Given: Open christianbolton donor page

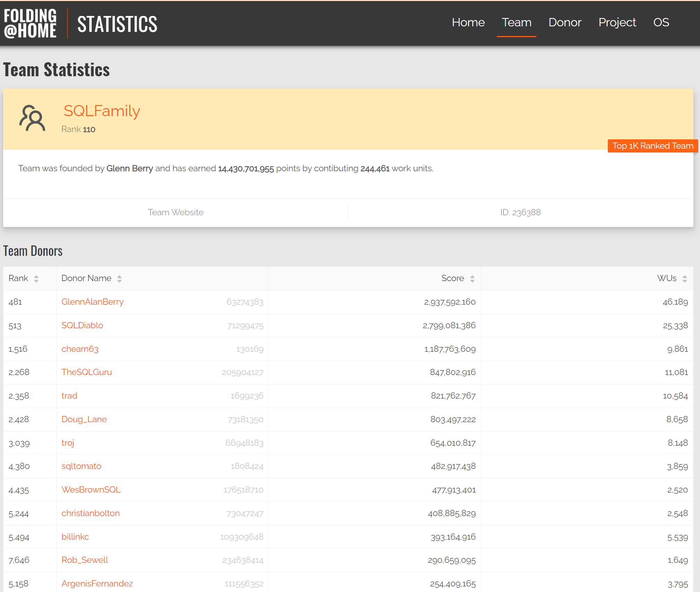Looking at the screenshot, I should coord(90,513).
